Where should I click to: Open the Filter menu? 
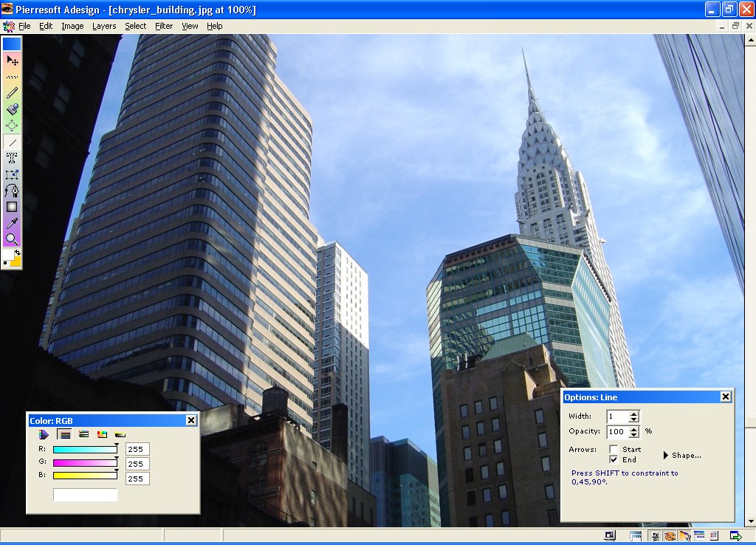point(164,26)
